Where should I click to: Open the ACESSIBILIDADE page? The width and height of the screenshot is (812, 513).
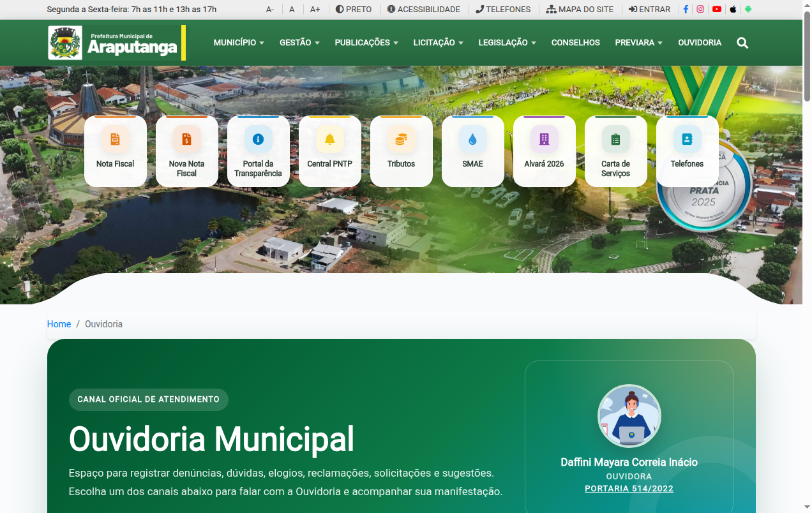point(424,10)
